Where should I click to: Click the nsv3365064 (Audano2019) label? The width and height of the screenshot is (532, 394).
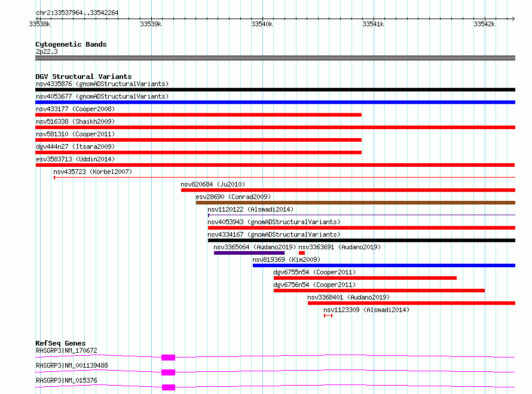[255, 247]
